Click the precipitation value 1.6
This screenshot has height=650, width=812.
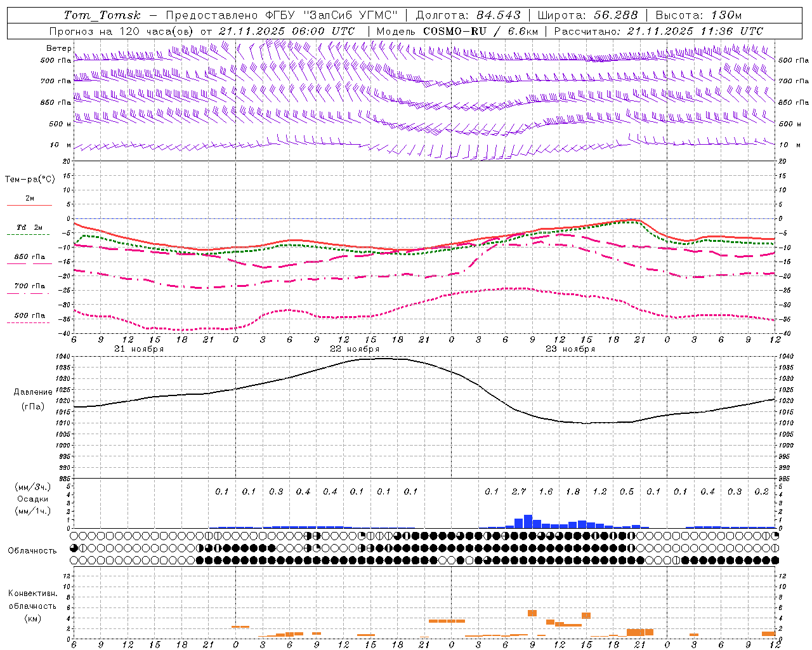coord(546,491)
